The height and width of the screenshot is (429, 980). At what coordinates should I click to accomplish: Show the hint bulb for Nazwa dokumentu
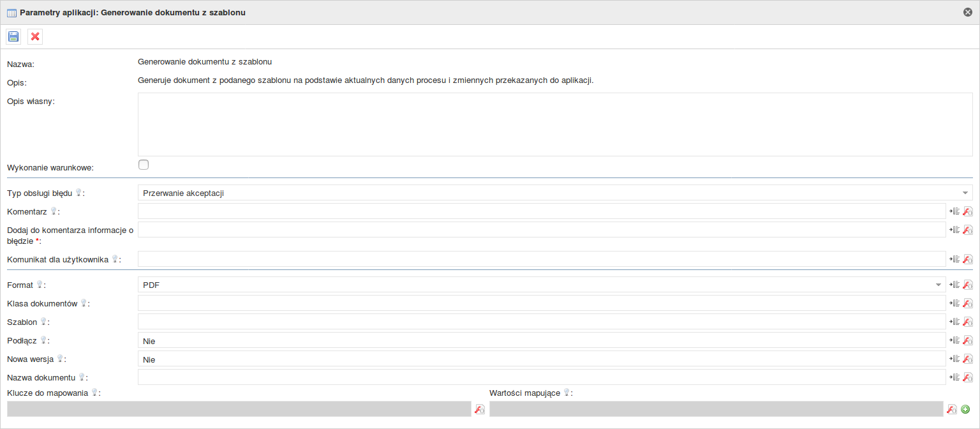82,377
